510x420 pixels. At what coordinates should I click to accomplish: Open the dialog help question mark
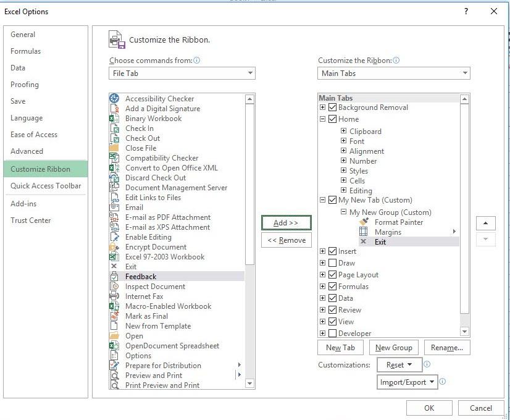466,11
